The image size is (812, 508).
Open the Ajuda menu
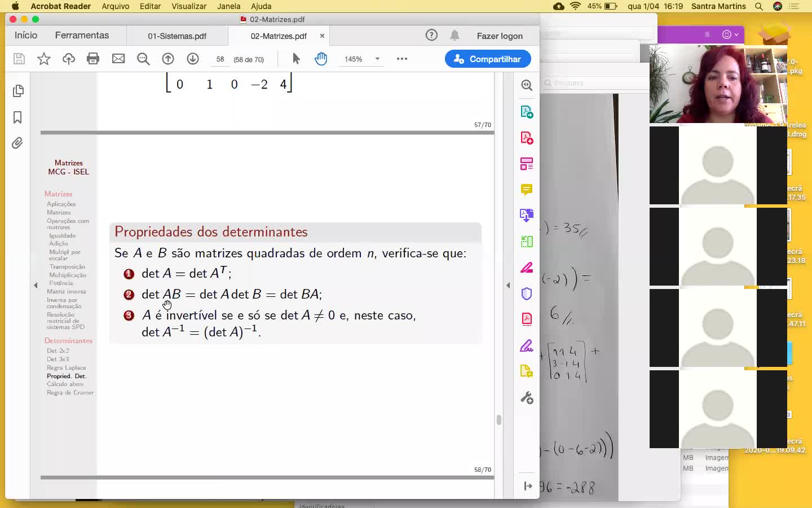pos(261,6)
